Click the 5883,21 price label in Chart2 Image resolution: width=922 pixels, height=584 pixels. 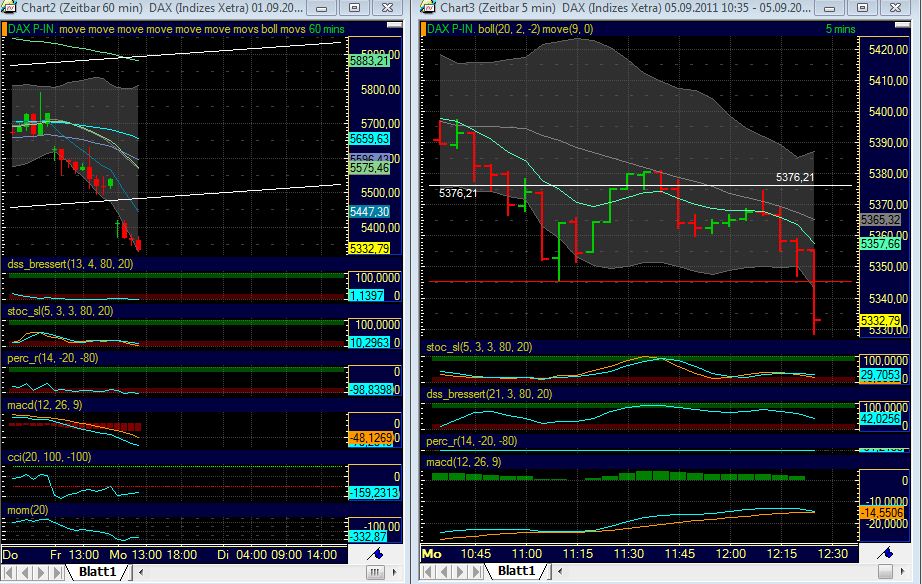[x=369, y=61]
